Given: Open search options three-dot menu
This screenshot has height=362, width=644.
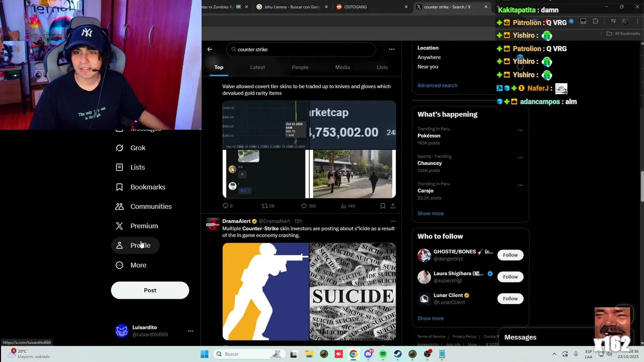Looking at the screenshot, I should (x=391, y=49).
